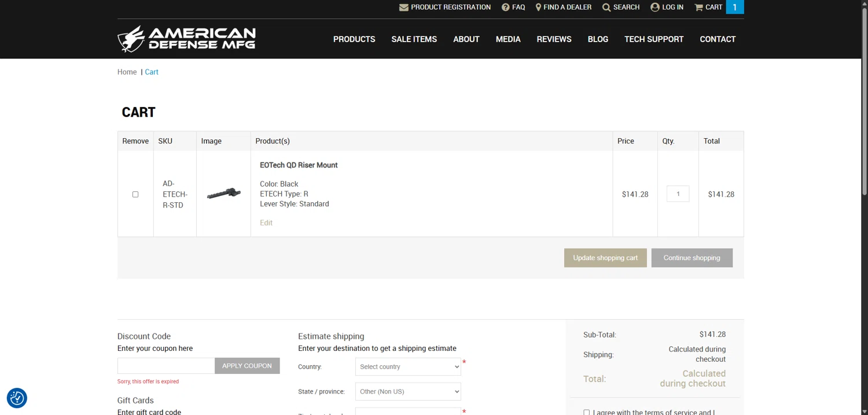This screenshot has width=868, height=415.
Task: Go to the Reviews page
Action: point(554,39)
